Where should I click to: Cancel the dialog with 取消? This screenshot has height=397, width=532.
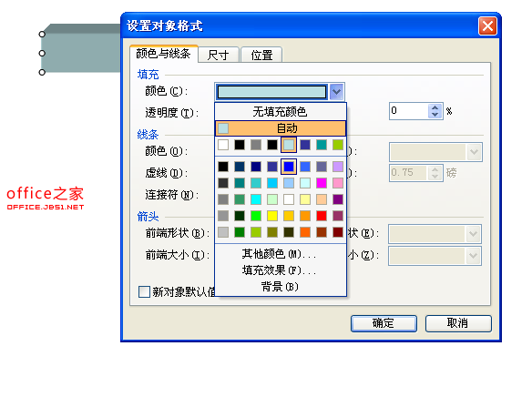pos(458,323)
